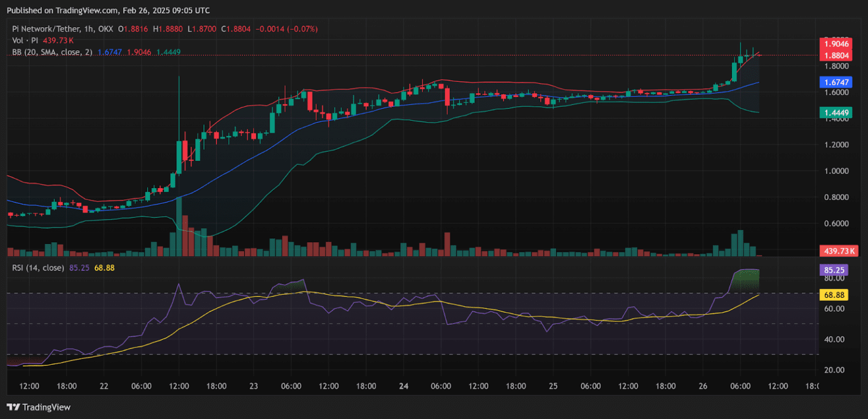868x419 pixels.
Task: Click the green 1.4449 lower band label
Action: tap(836, 112)
